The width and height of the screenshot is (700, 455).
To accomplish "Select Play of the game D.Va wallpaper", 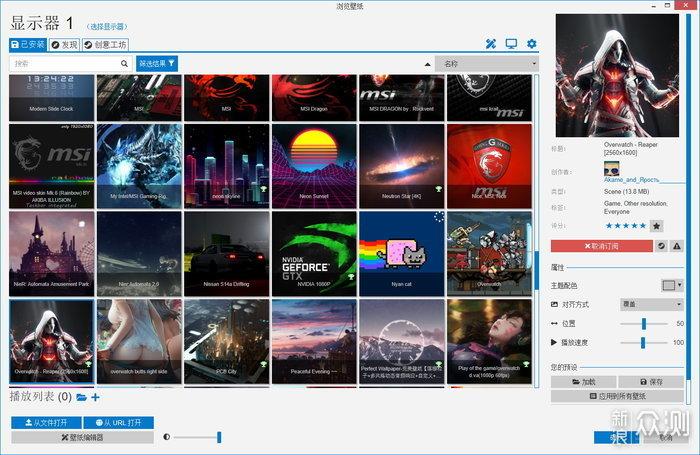I will tap(489, 341).
